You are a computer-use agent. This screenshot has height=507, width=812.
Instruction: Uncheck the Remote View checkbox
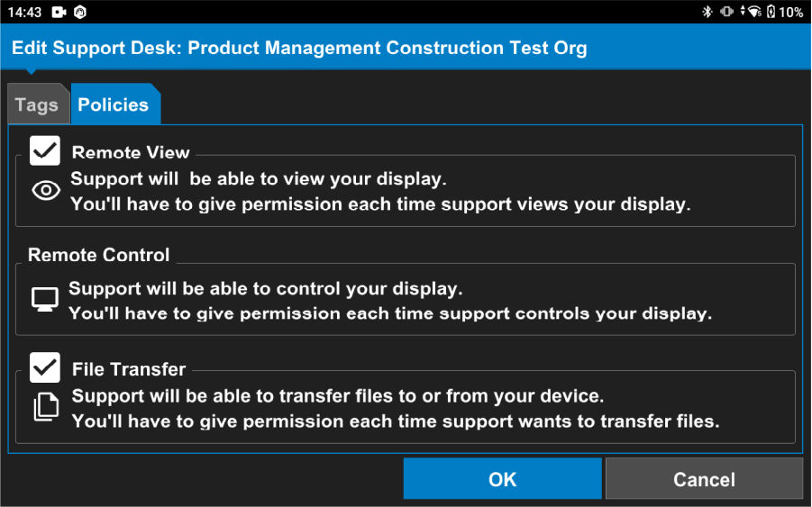[x=45, y=150]
